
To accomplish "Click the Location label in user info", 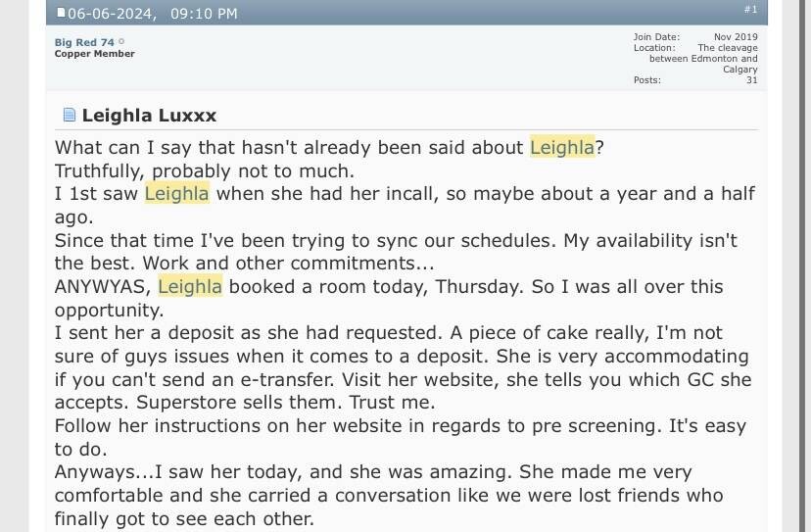I will tap(654, 48).
